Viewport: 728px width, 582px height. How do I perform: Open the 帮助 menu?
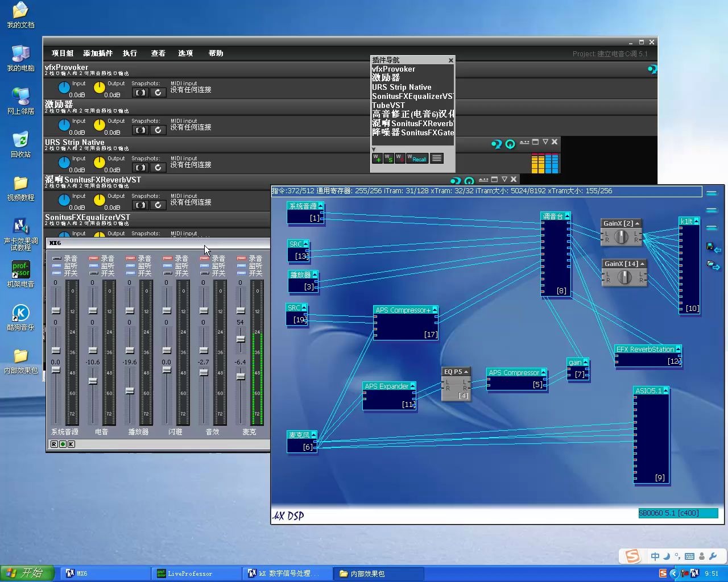[x=216, y=53]
